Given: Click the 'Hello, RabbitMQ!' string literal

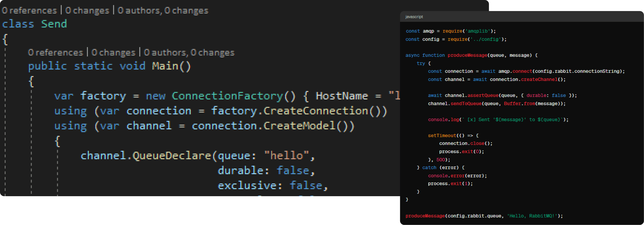Looking at the screenshot, I should coord(532,216).
